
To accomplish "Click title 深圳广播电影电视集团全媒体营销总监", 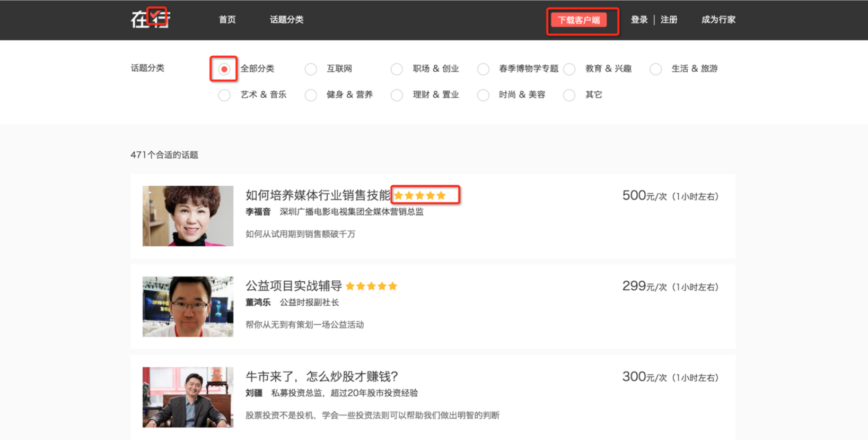I will click(352, 212).
